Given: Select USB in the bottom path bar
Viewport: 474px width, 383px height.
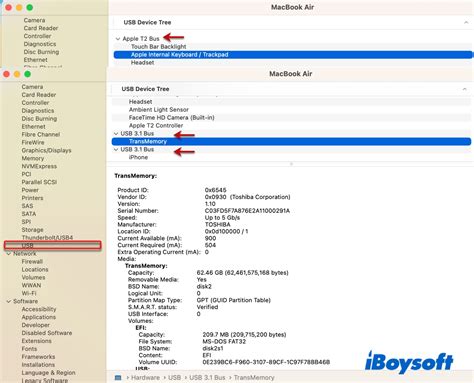Looking at the screenshot, I should coord(174,378).
